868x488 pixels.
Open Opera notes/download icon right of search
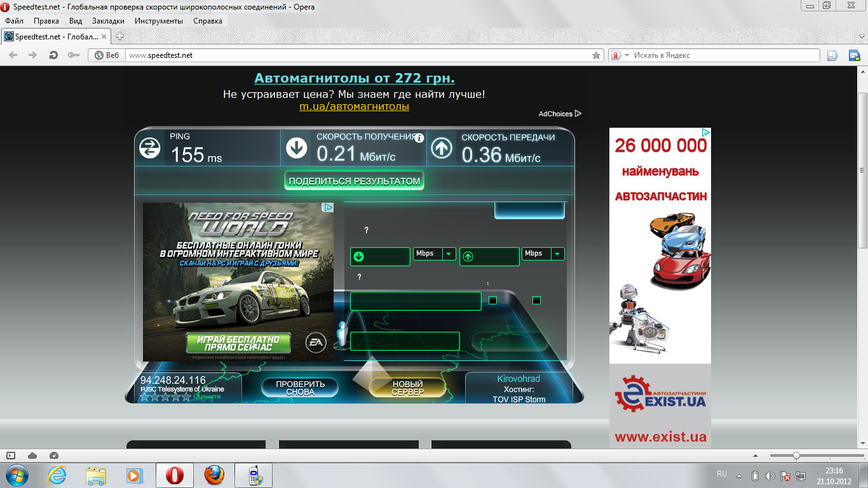click(832, 55)
